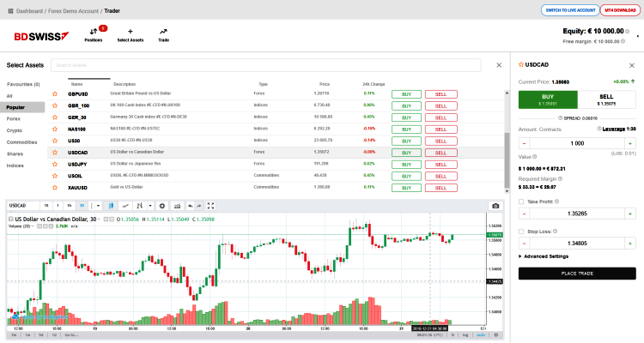The image size is (644, 343).
Task: Close the USDCAD trade panel
Action: pyautogui.click(x=632, y=65)
